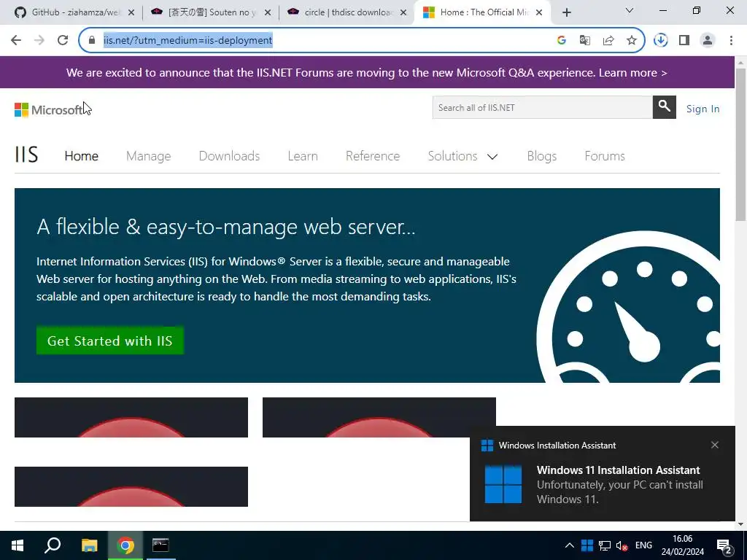
Task: Switch to the Souten no yuki tab
Action: tap(209, 12)
